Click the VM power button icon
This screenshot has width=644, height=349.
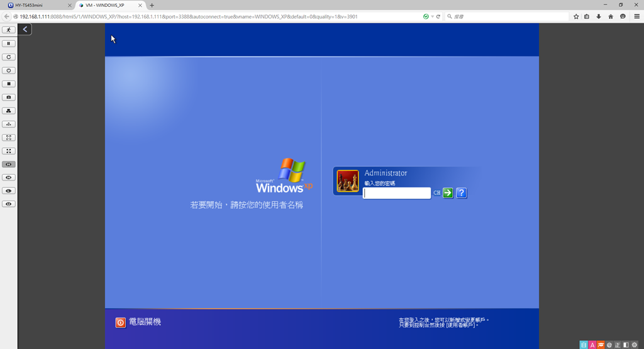click(x=9, y=70)
